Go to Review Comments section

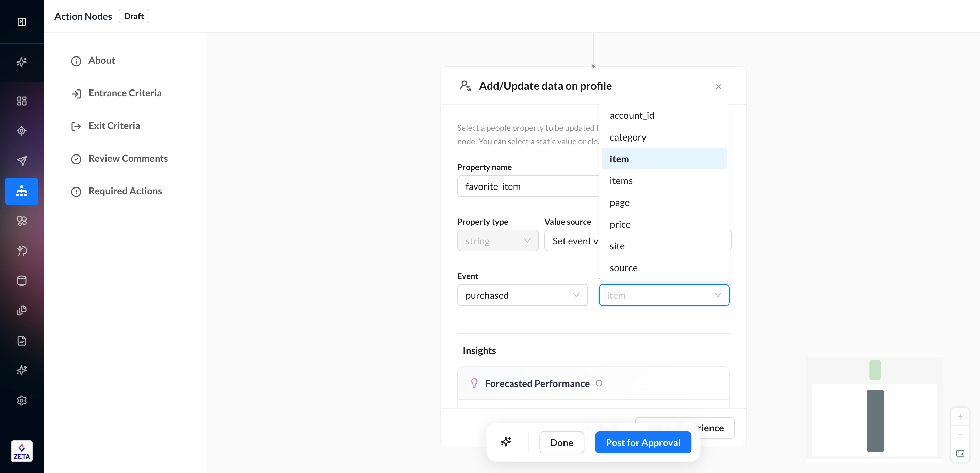tap(128, 158)
